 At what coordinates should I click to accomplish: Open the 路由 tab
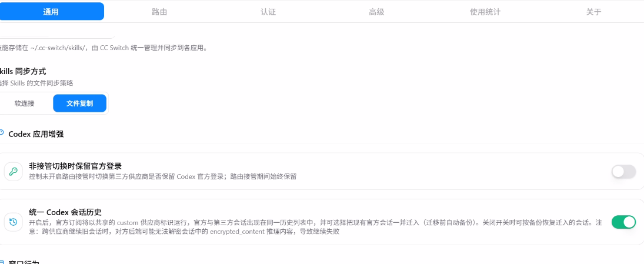(x=159, y=12)
